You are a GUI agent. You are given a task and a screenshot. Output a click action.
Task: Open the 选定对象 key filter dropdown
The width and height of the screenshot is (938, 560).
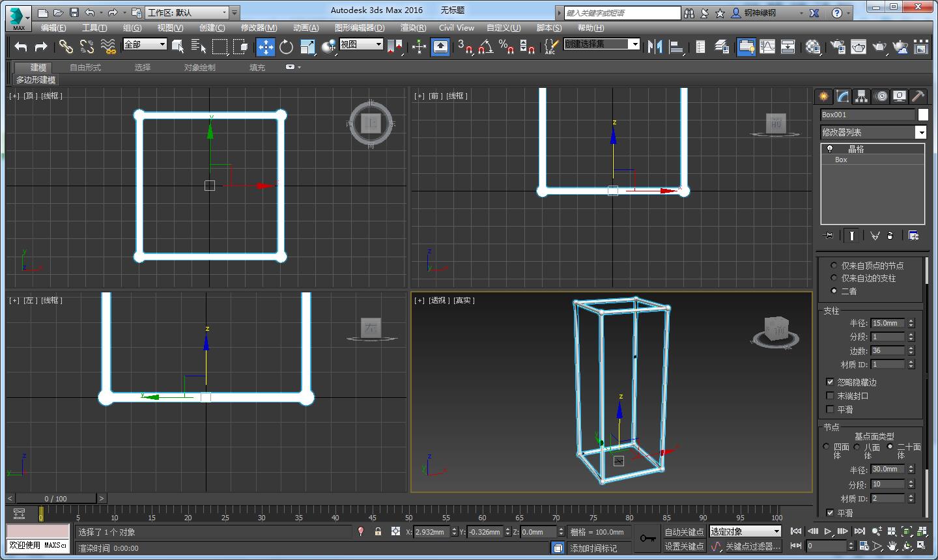click(x=745, y=531)
